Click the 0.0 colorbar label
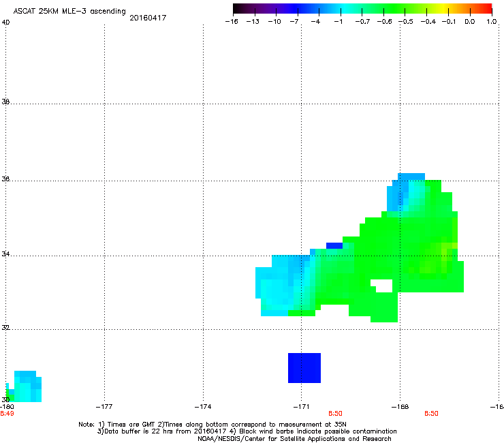504x443 pixels. [x=470, y=22]
